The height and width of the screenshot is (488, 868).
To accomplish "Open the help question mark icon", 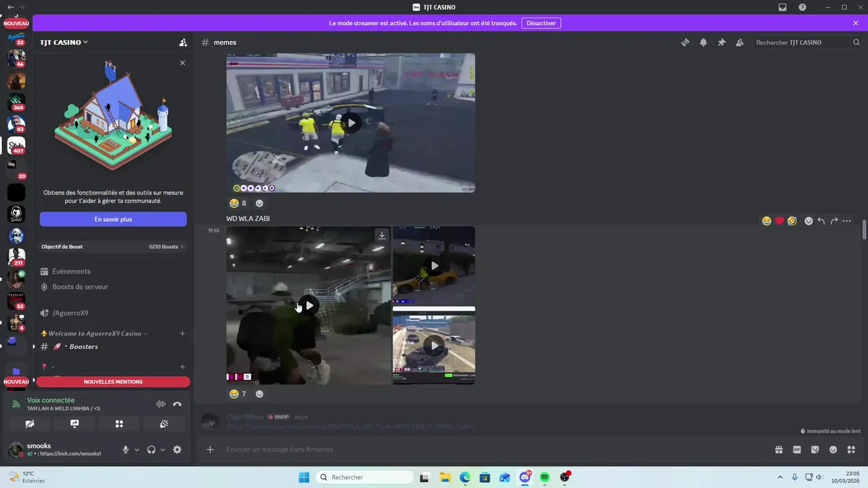I will point(802,7).
